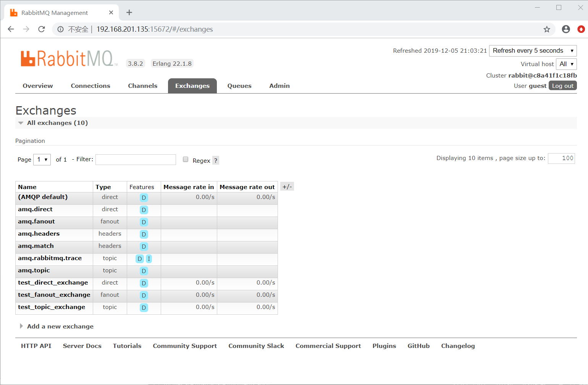This screenshot has height=385, width=588.
Task: Open the Community Slack link
Action: pos(256,346)
